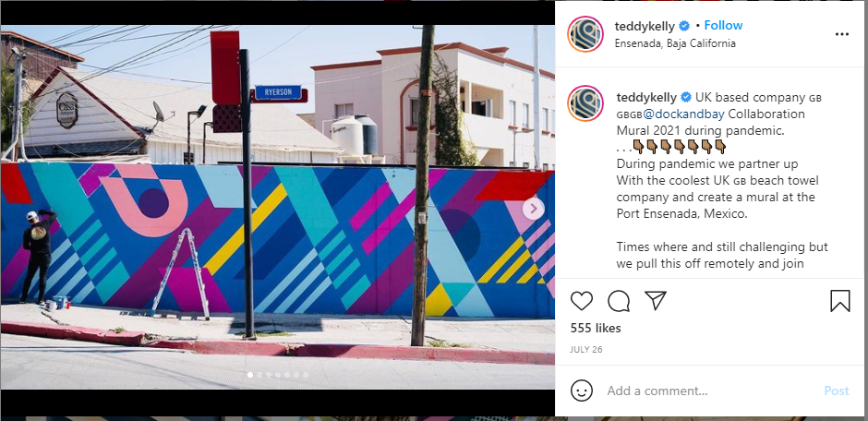
Task: Go to next photo arrow on image
Action: 534,209
